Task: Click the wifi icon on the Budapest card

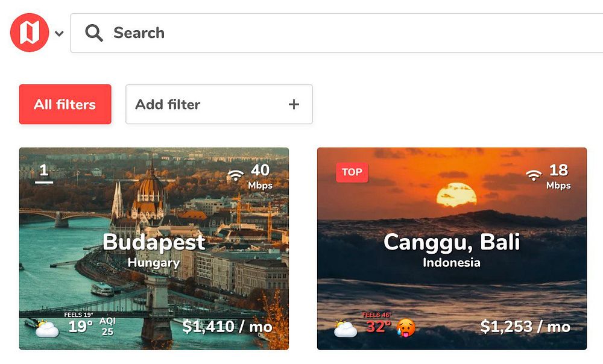Action: point(235,175)
